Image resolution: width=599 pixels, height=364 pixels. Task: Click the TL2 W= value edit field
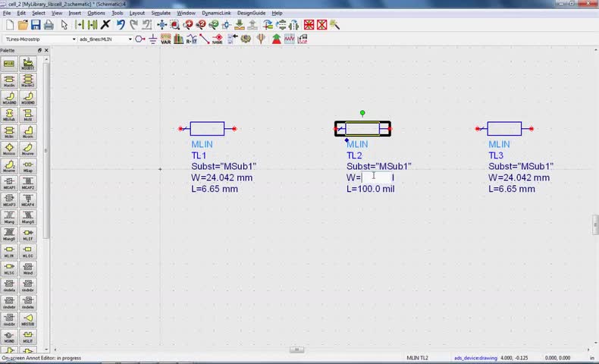tap(377, 177)
